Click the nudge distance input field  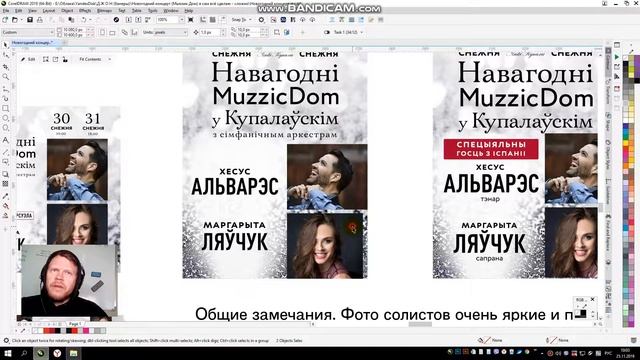211,32
